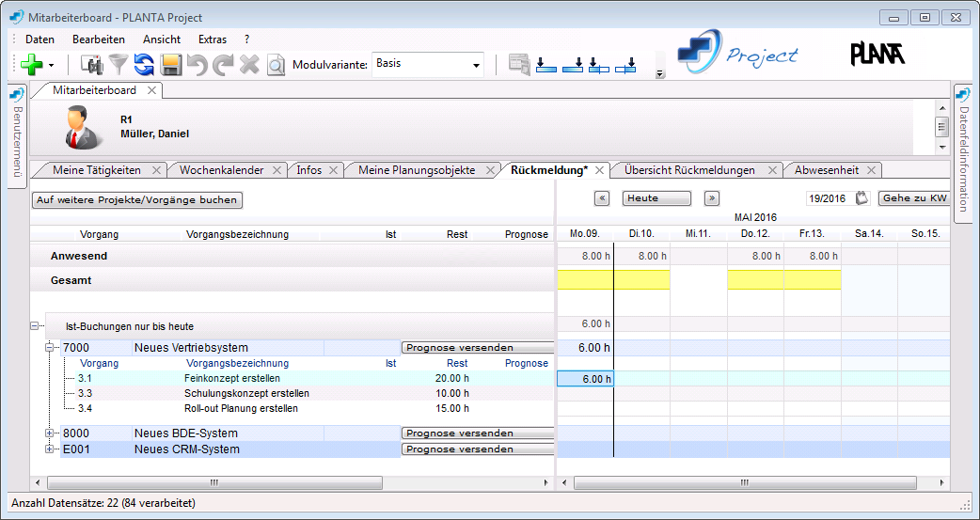Click the first blue bar arrow icon
The image size is (980, 520).
point(545,64)
